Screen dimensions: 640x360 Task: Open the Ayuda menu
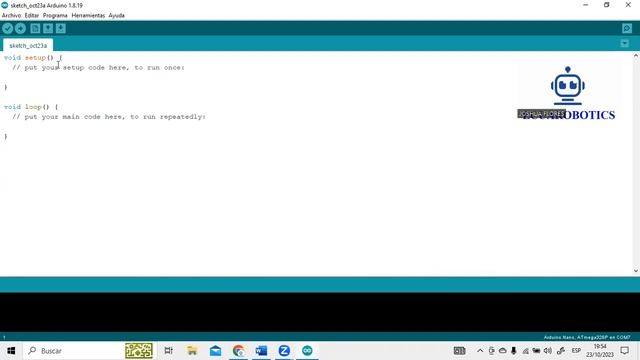116,16
